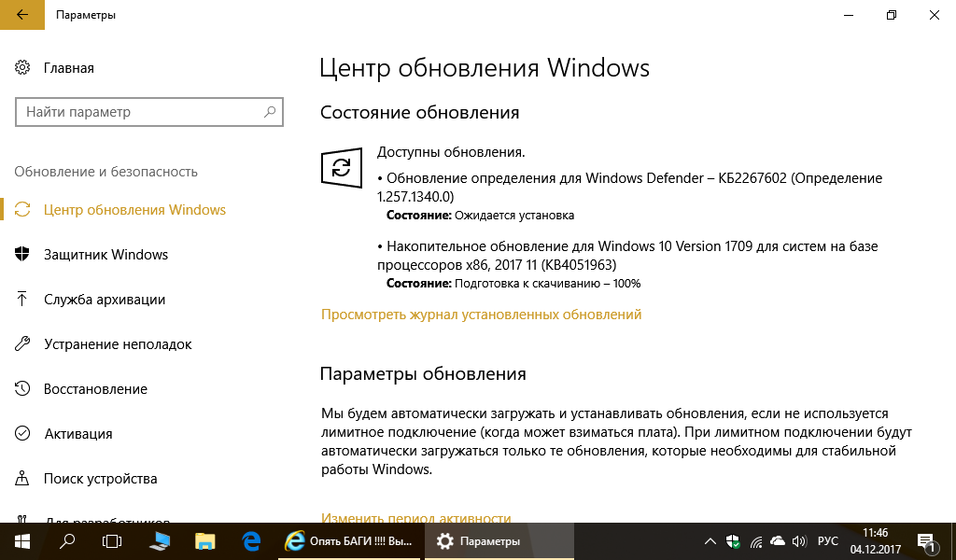
Task: Click the Устранение неполадок wrench icon
Action: [x=22, y=343]
